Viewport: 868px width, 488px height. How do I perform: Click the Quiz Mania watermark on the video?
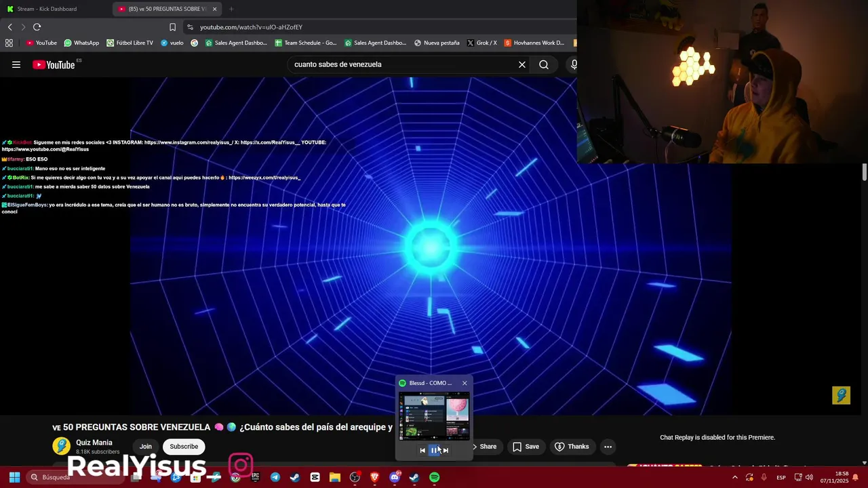[x=841, y=395]
